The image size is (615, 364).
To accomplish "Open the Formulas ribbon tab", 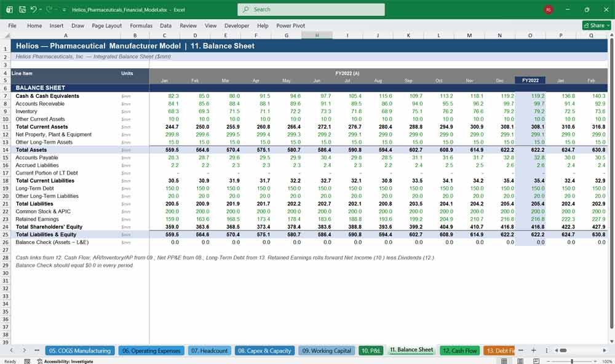I will tap(141, 25).
